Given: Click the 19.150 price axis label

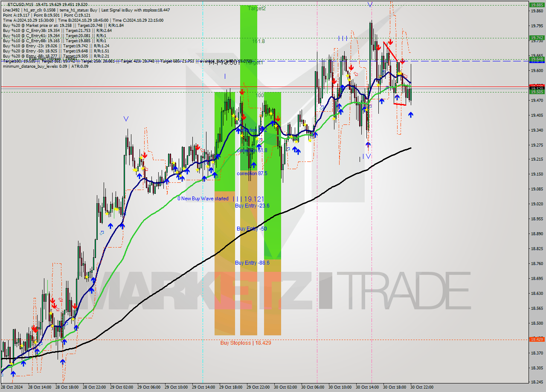Looking at the screenshot, I should pos(537,174).
